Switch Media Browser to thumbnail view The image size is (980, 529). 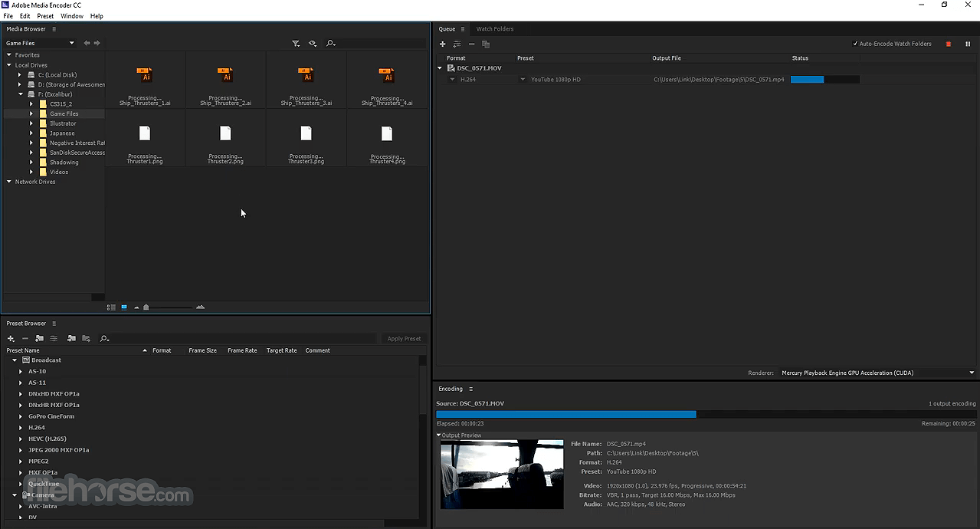pyautogui.click(x=124, y=307)
